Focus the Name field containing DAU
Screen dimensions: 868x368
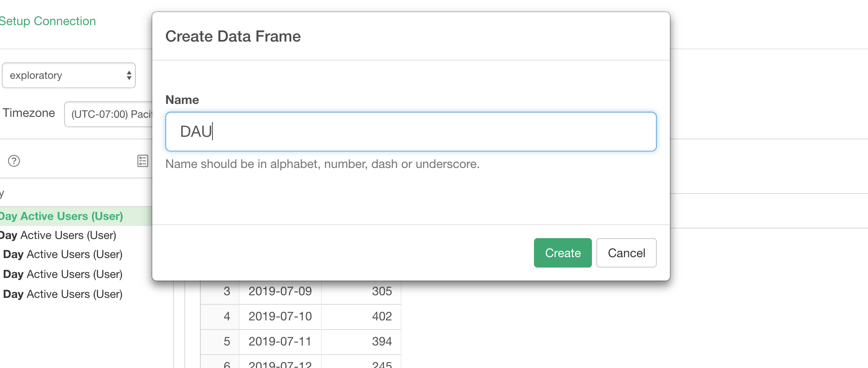(411, 132)
